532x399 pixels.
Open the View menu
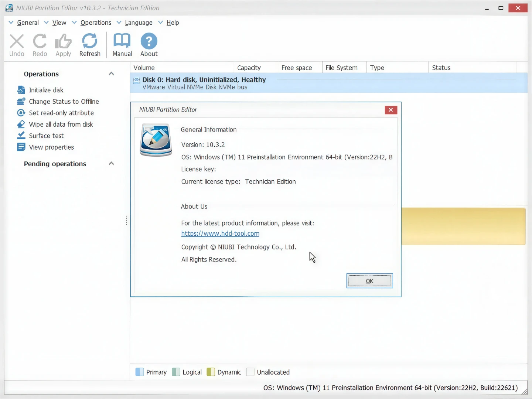coord(59,23)
